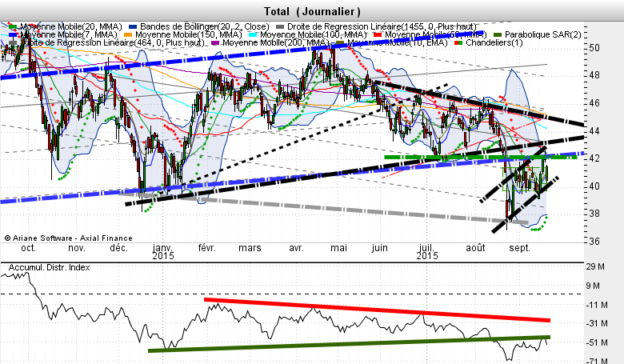Click the indicator axis value '9 M'

[593, 286]
